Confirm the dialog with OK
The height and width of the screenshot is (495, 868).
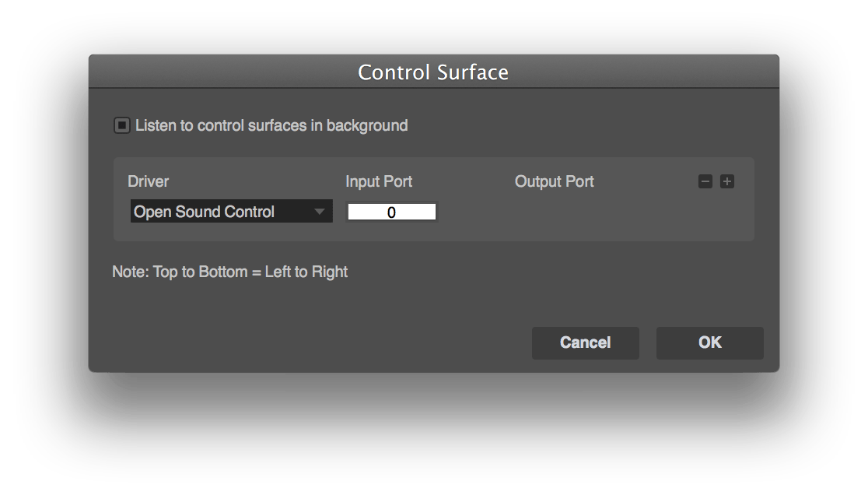(x=709, y=342)
